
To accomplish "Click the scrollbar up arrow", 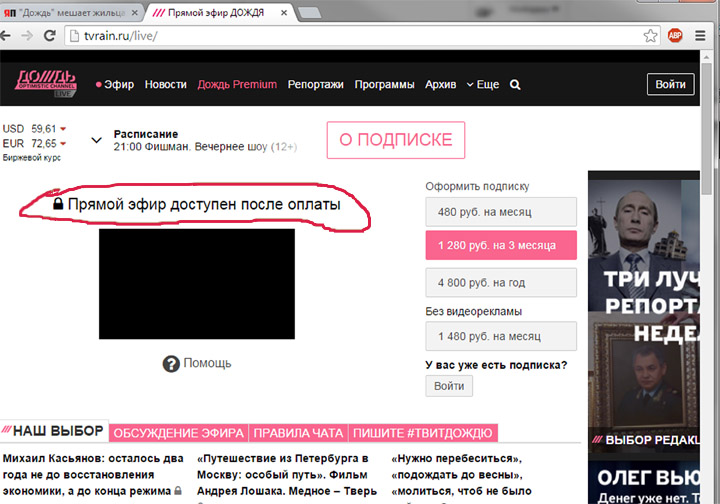I will click(x=706, y=56).
